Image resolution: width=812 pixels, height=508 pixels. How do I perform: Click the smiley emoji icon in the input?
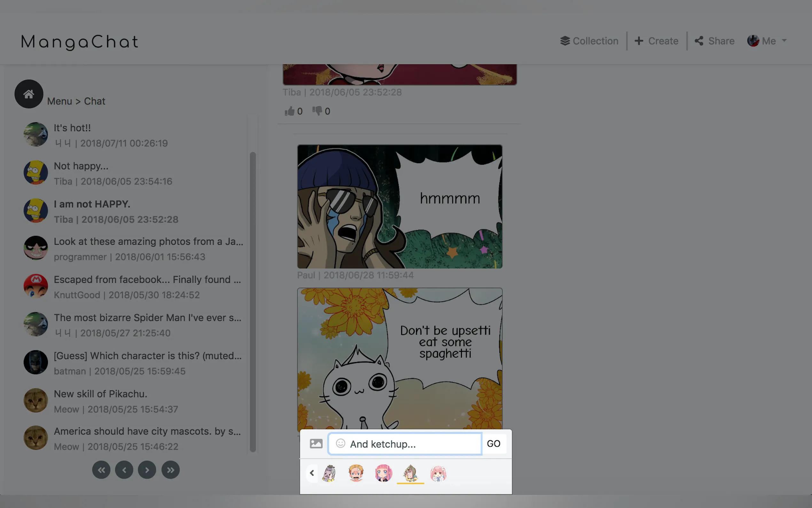point(340,443)
